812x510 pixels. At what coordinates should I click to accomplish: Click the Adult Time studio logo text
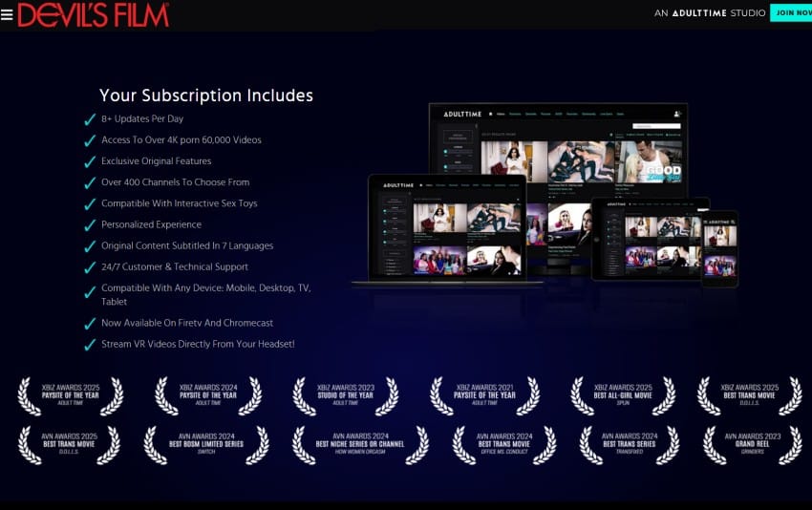click(x=710, y=13)
